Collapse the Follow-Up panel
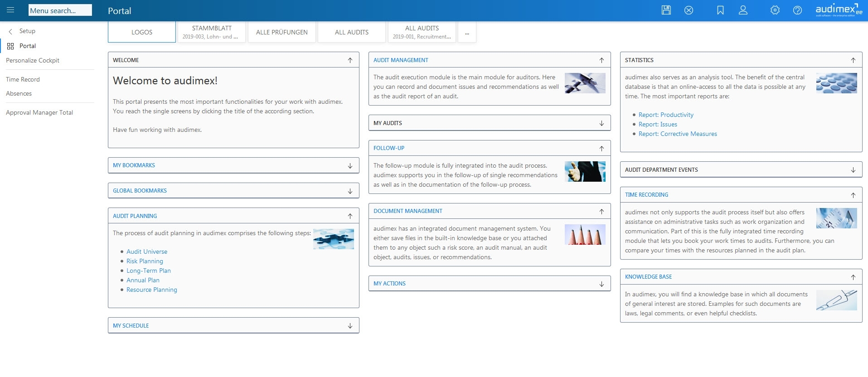Viewport: 868px width, 377px height. (601, 148)
